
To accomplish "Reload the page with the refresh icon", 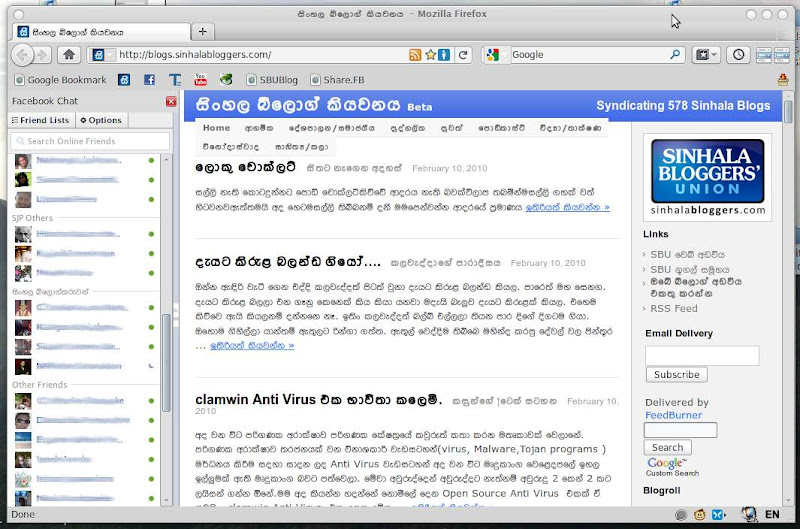I will click(463, 55).
